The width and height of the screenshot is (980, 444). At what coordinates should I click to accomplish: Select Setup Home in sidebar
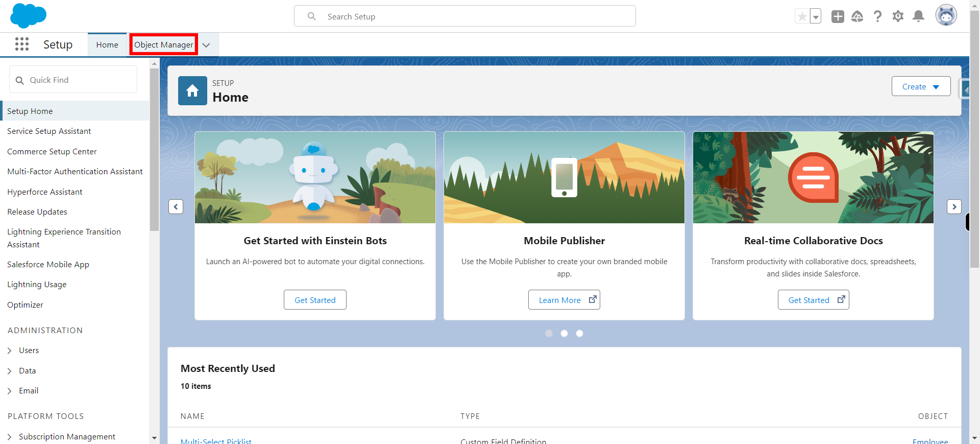75,111
